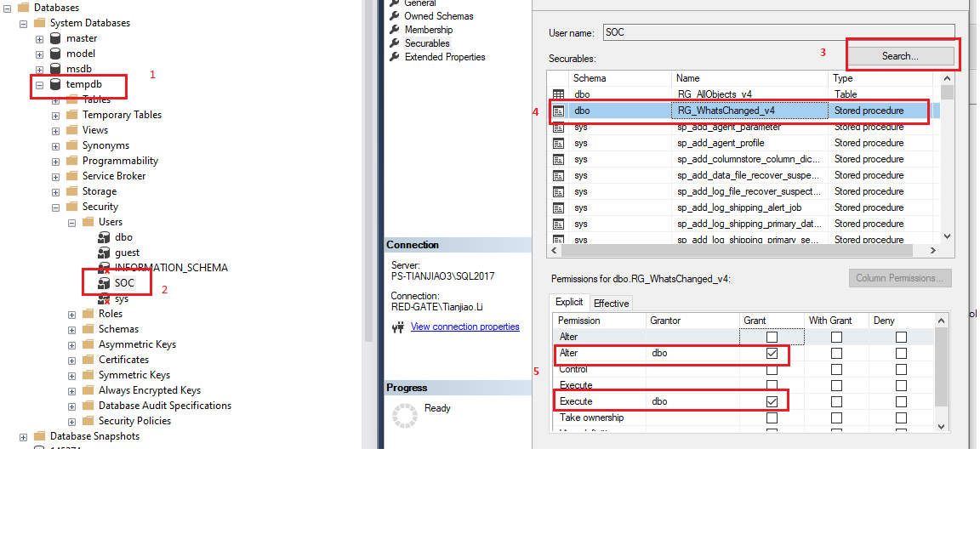
Task: Uncheck Grant for Alter by dbo
Action: 772,353
